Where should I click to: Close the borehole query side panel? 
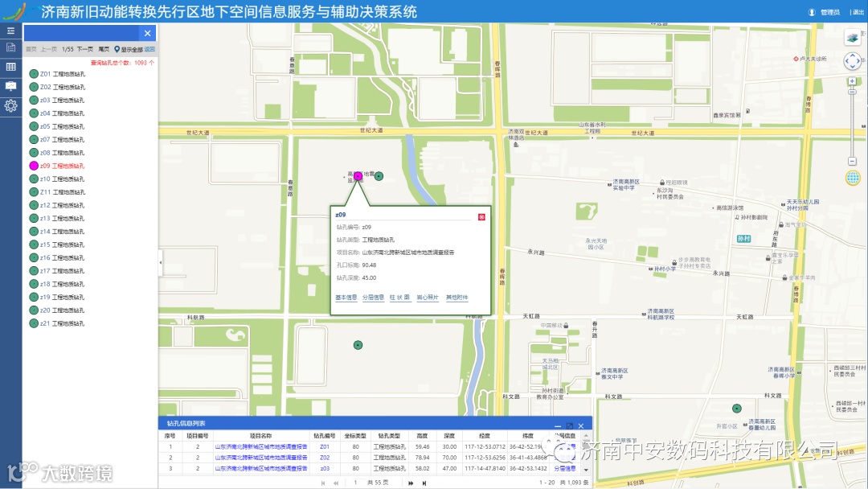tap(147, 33)
